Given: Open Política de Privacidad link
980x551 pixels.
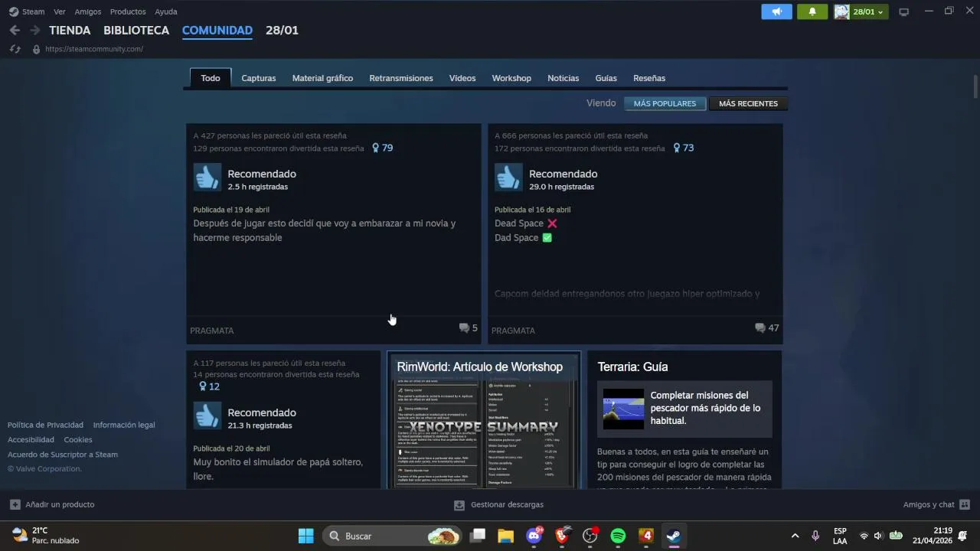Looking at the screenshot, I should pos(45,425).
